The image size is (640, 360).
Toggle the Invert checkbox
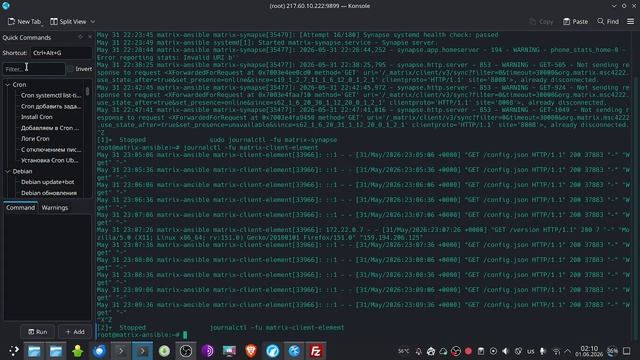coord(71,69)
